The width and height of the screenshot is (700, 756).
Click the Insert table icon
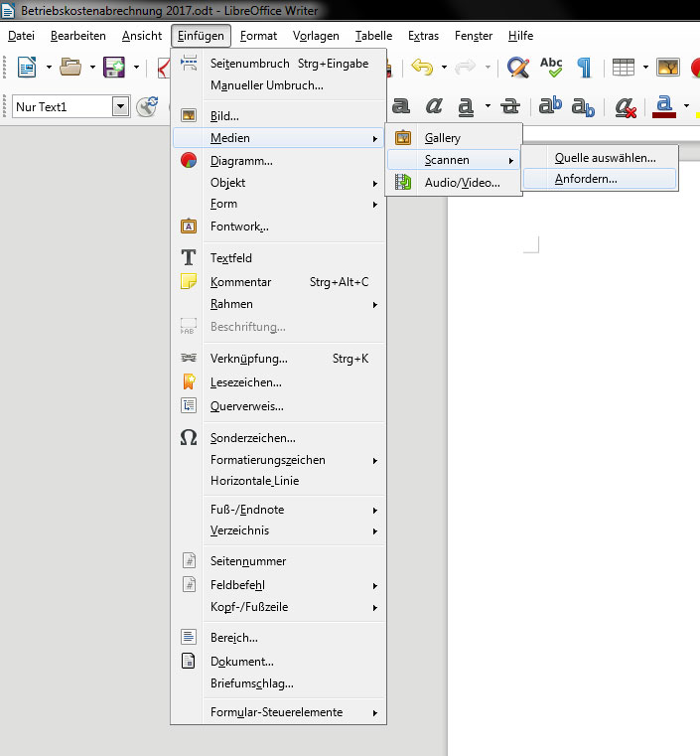[623, 67]
